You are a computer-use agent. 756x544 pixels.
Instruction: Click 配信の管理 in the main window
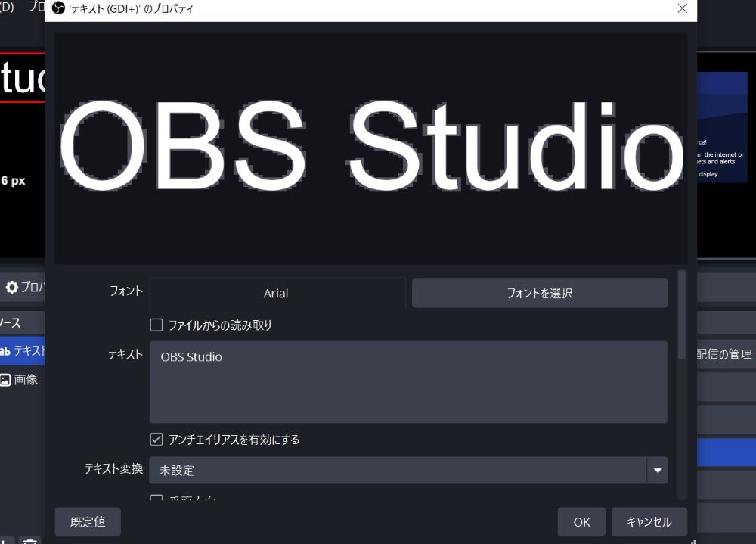click(724, 354)
